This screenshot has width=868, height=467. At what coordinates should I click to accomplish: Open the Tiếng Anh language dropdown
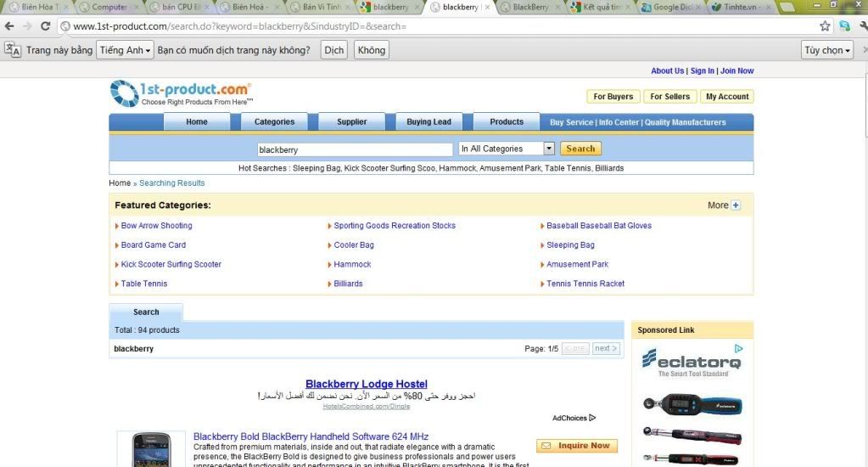[x=125, y=50]
